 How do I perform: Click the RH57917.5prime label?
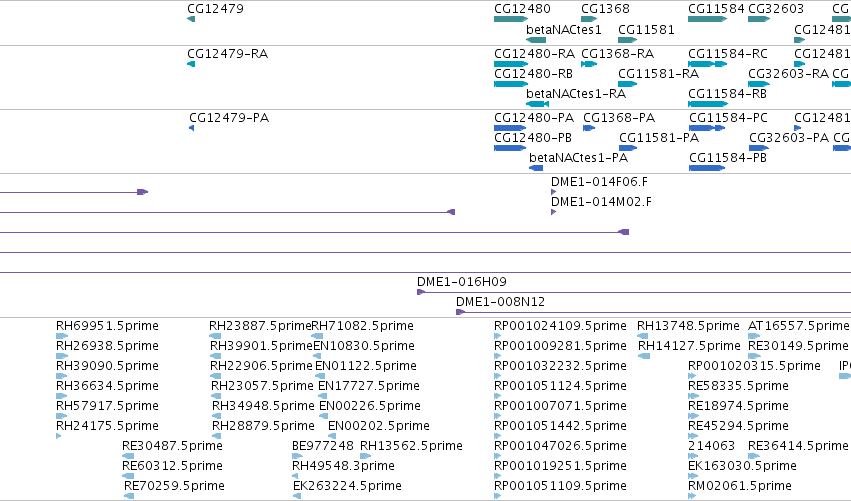[107, 406]
